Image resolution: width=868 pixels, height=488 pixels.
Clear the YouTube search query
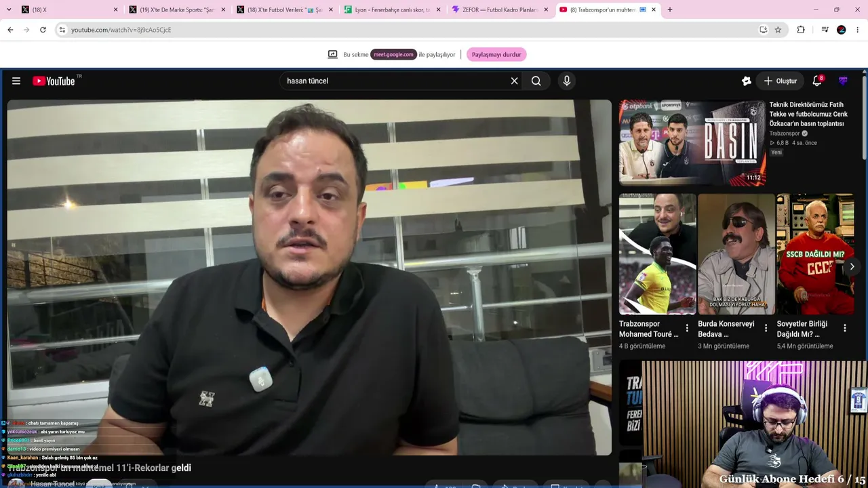514,81
